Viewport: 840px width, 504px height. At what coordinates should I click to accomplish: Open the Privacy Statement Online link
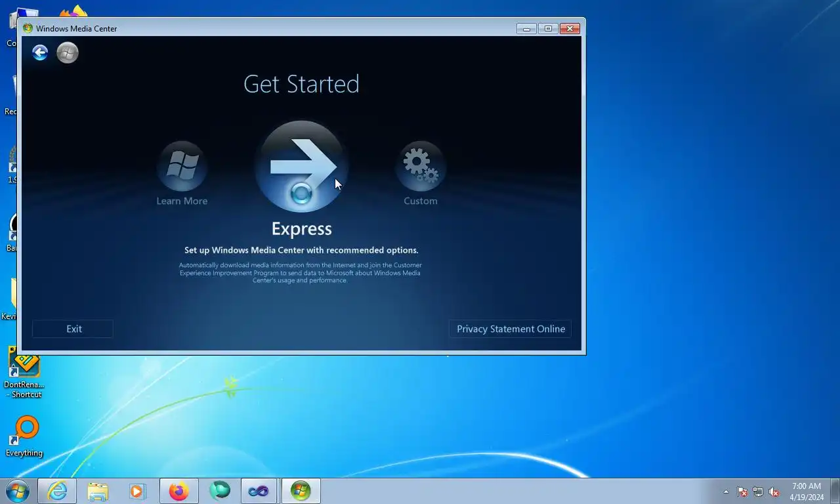510,329
